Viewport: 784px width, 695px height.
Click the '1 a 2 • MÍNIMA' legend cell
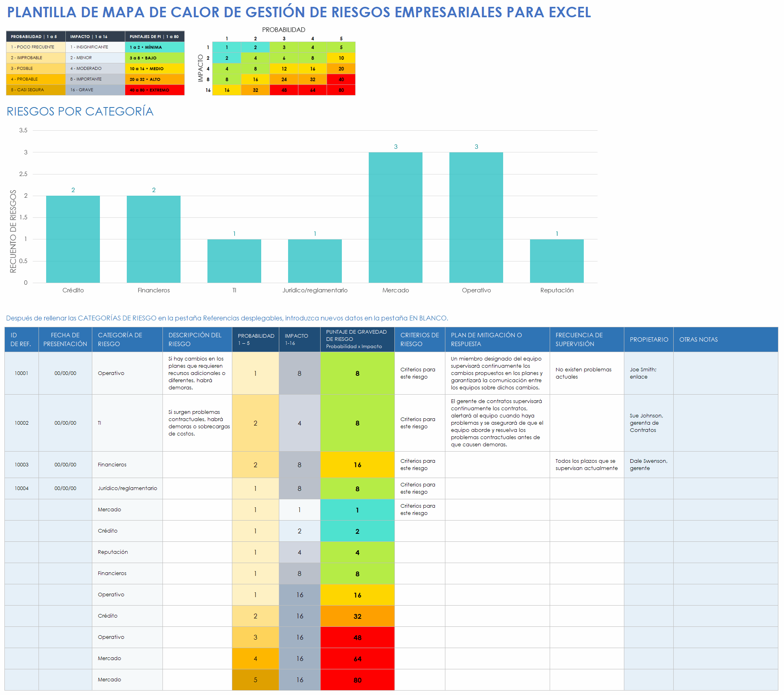point(154,47)
